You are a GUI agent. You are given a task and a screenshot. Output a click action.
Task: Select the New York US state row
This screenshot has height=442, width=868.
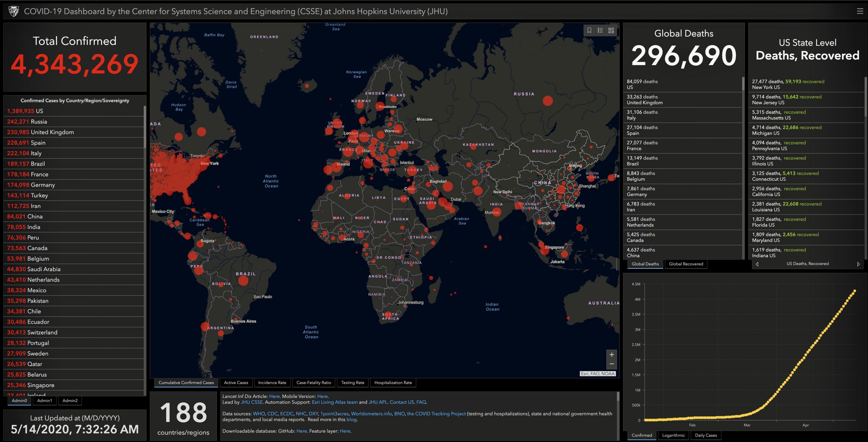[x=806, y=84]
